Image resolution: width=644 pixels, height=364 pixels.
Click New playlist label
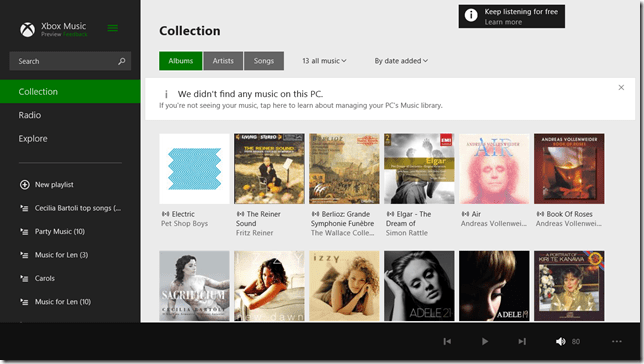point(54,185)
